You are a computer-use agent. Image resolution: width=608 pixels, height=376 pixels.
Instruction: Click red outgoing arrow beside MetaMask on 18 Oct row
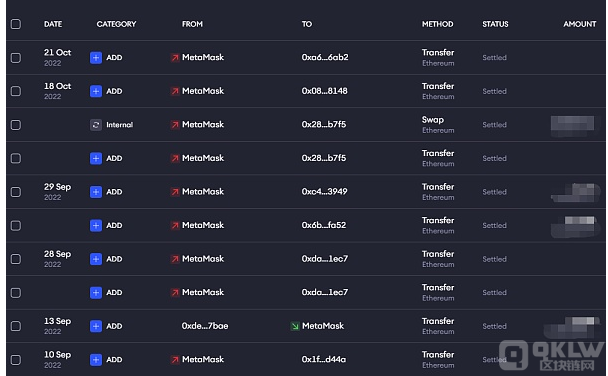[x=175, y=91]
